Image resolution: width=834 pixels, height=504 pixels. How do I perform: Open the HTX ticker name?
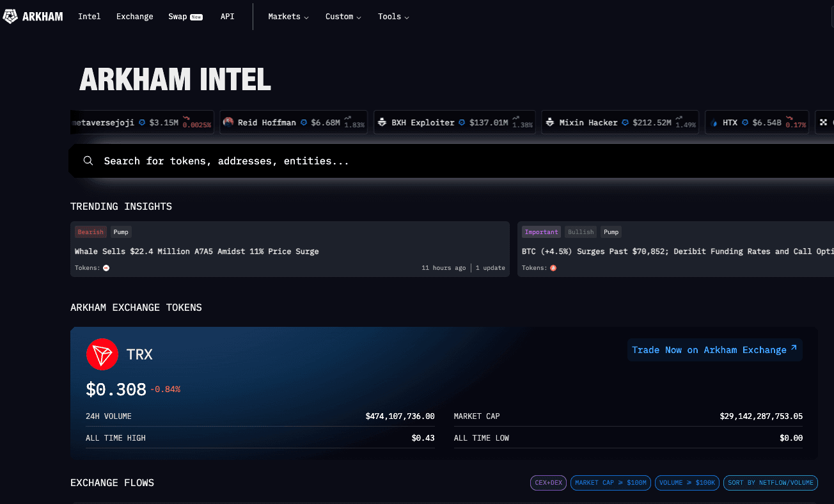pos(730,122)
